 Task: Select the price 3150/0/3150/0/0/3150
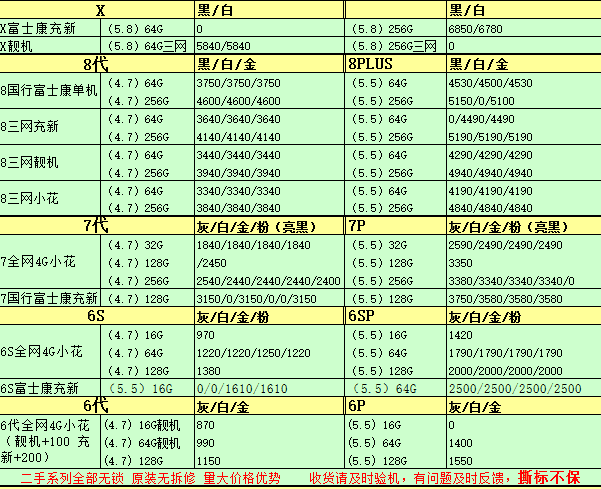coord(256,299)
